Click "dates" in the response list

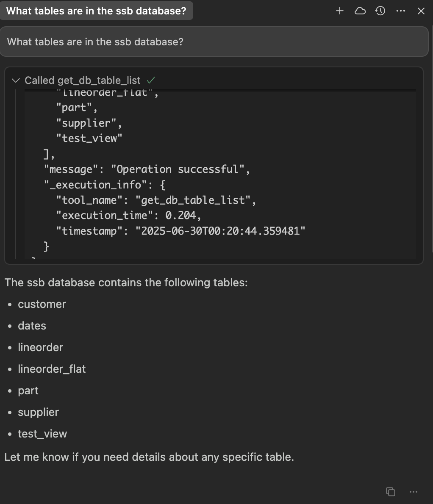tap(32, 326)
